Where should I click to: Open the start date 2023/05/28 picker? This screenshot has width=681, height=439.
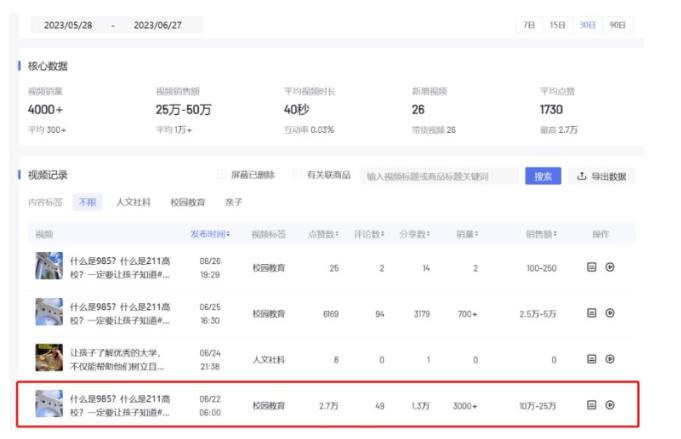coord(65,25)
